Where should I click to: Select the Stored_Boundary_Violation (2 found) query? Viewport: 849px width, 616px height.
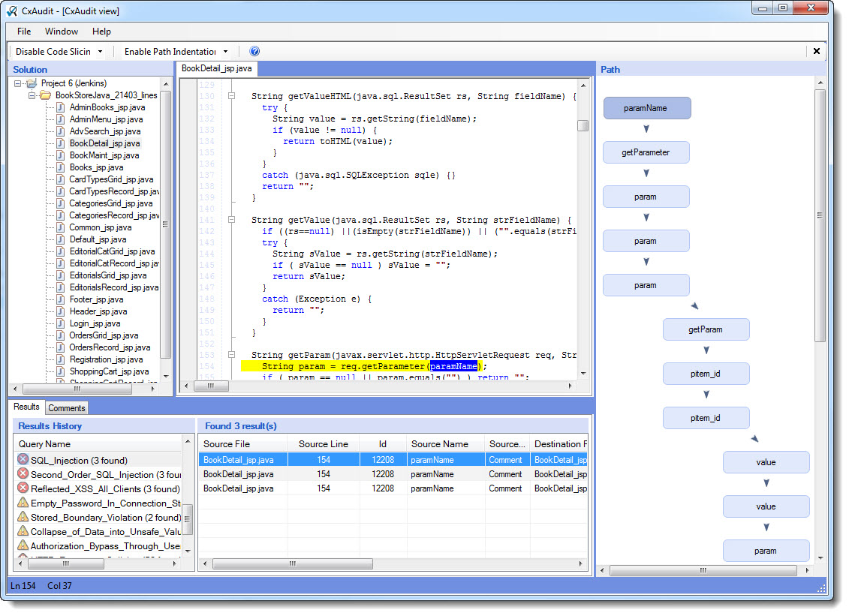pyautogui.click(x=106, y=518)
